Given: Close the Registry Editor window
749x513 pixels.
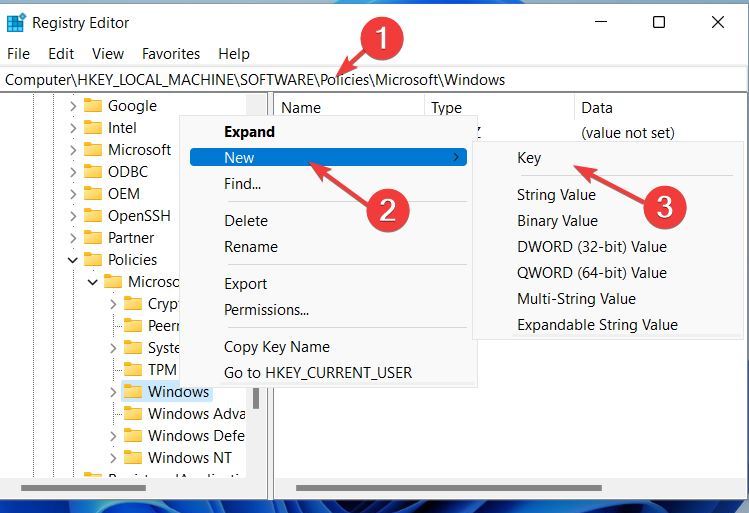Looking at the screenshot, I should coord(717,22).
